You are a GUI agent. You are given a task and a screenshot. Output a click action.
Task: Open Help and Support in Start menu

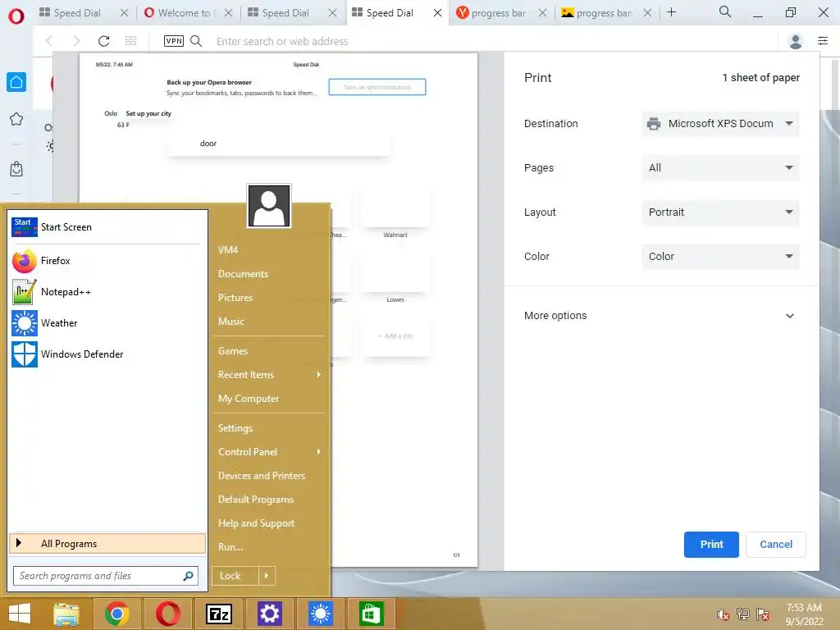tap(256, 523)
